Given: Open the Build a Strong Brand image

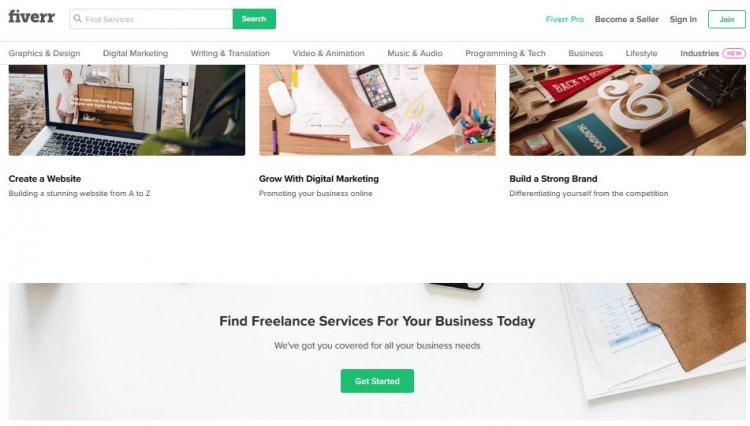Looking at the screenshot, I should coord(628,110).
